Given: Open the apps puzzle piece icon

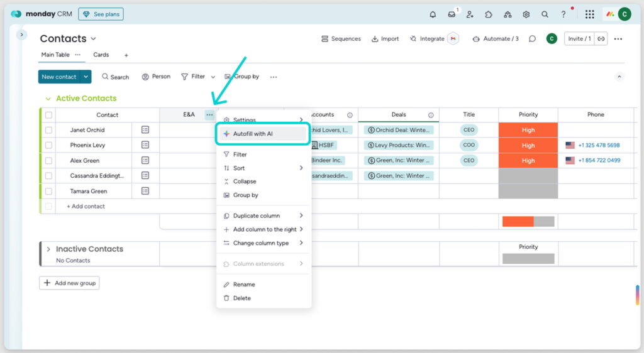Looking at the screenshot, I should (x=488, y=14).
